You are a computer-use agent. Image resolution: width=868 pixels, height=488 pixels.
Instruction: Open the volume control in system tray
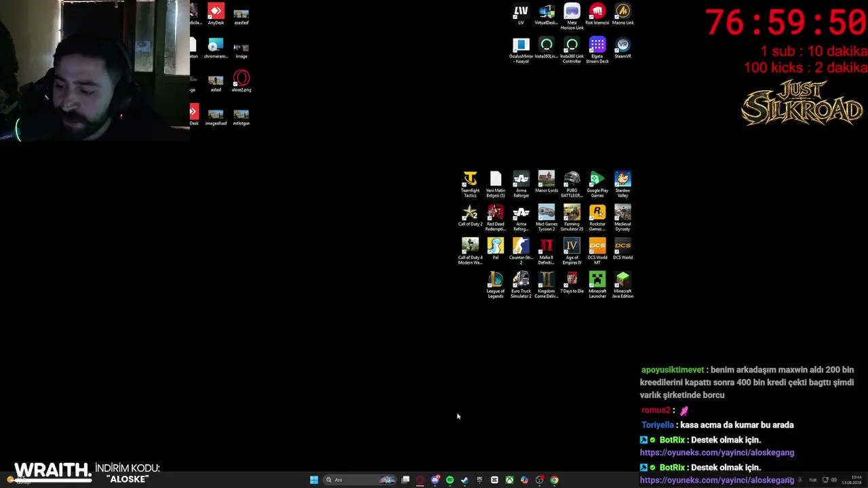pos(833,480)
